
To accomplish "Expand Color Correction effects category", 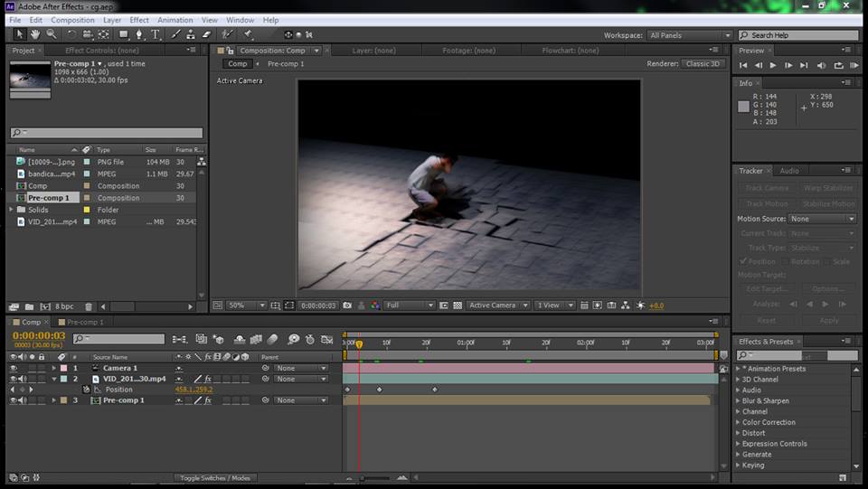I will [x=768, y=422].
